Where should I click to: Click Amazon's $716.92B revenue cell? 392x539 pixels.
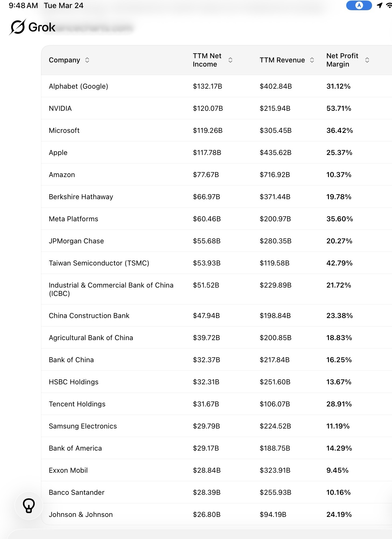click(275, 175)
